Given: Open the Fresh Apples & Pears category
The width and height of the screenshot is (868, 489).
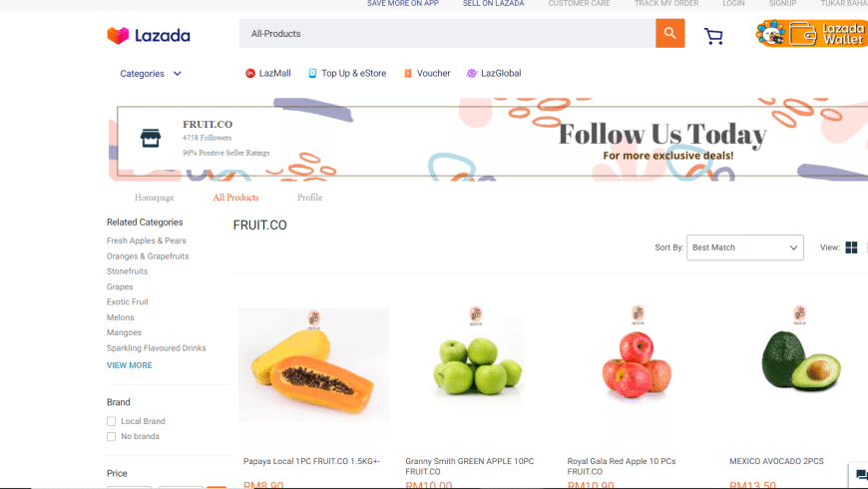Looking at the screenshot, I should [146, 241].
